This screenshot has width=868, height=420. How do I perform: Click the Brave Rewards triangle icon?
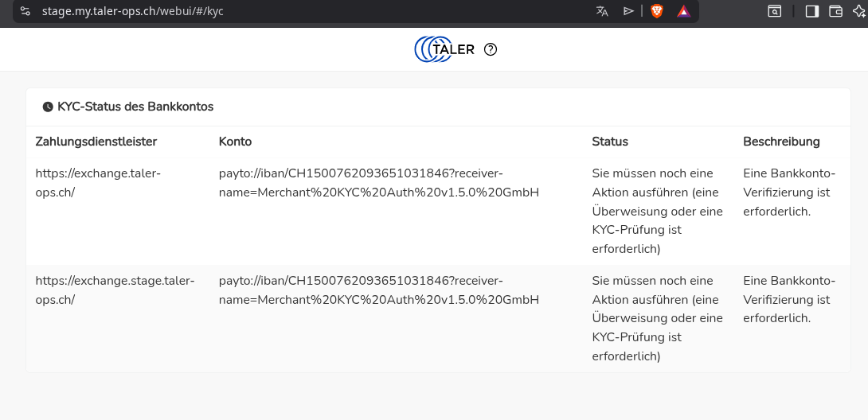click(x=683, y=11)
